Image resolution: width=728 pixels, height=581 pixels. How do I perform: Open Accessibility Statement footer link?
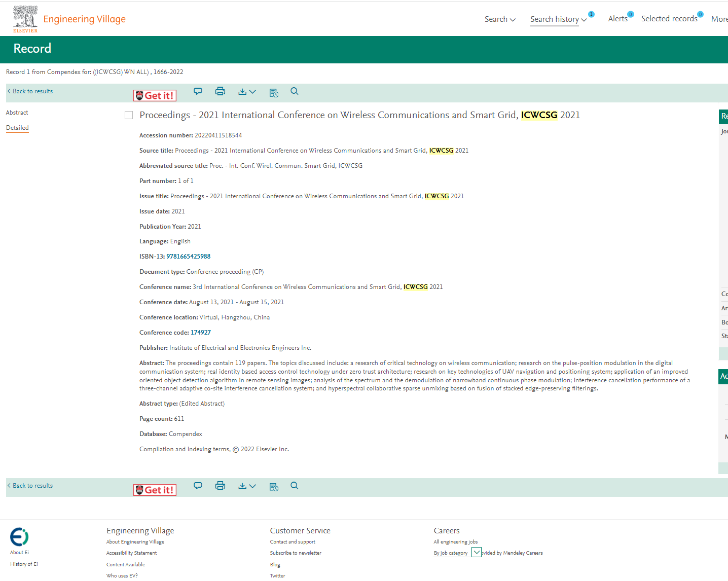[x=132, y=553]
